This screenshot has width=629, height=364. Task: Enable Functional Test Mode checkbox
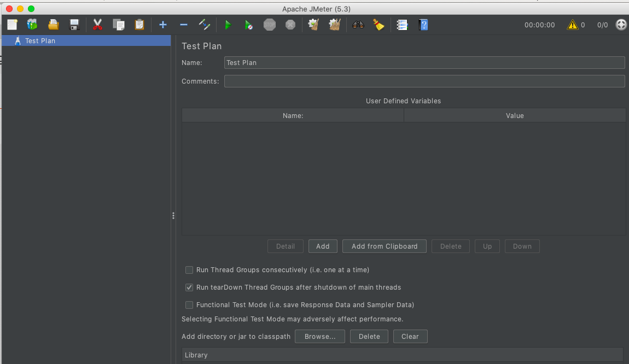coord(189,305)
